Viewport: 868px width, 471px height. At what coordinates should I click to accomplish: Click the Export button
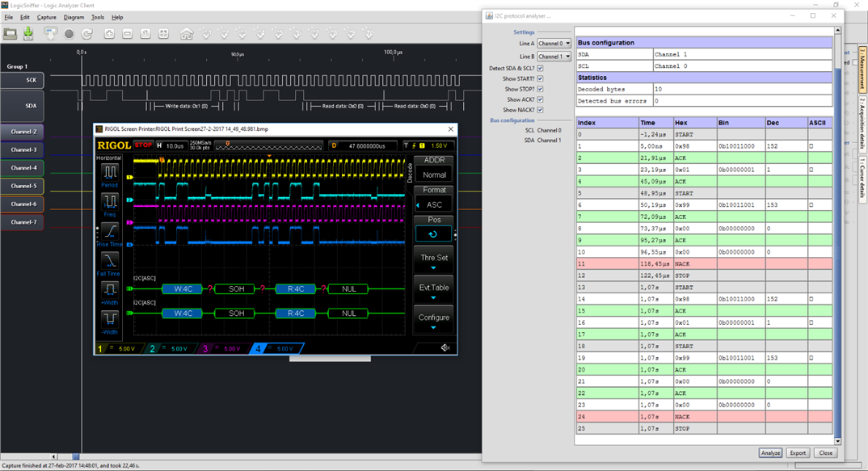point(798,453)
